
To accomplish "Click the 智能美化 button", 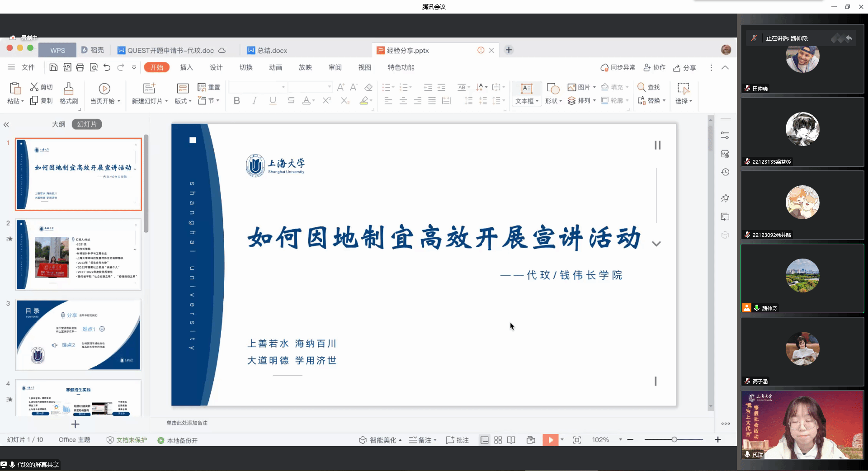I will pos(380,440).
